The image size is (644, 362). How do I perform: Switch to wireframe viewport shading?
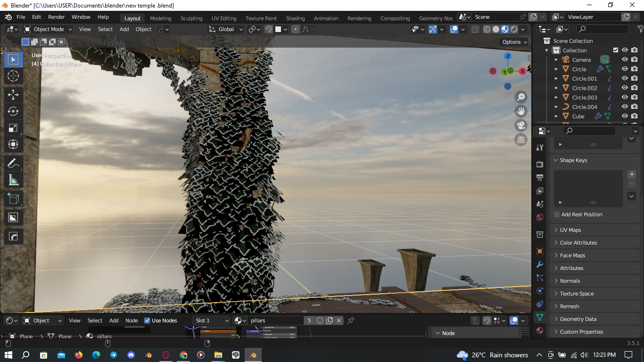487,29
